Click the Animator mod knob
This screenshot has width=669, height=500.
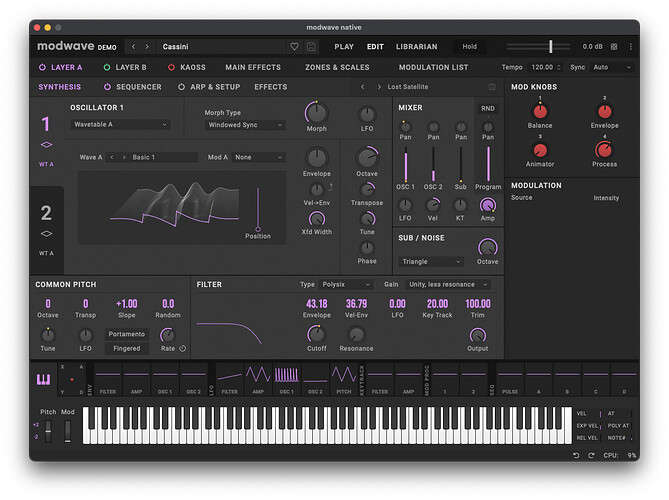pyautogui.click(x=540, y=150)
